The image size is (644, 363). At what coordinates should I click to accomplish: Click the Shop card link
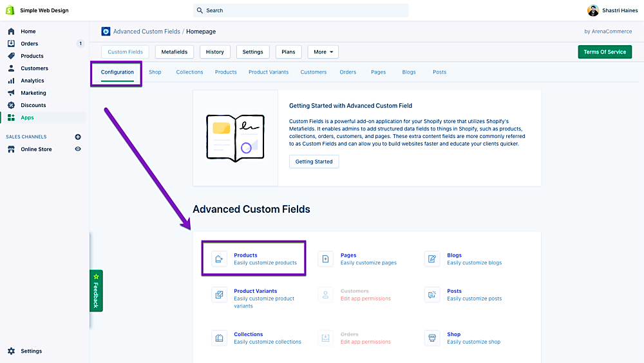point(454,334)
